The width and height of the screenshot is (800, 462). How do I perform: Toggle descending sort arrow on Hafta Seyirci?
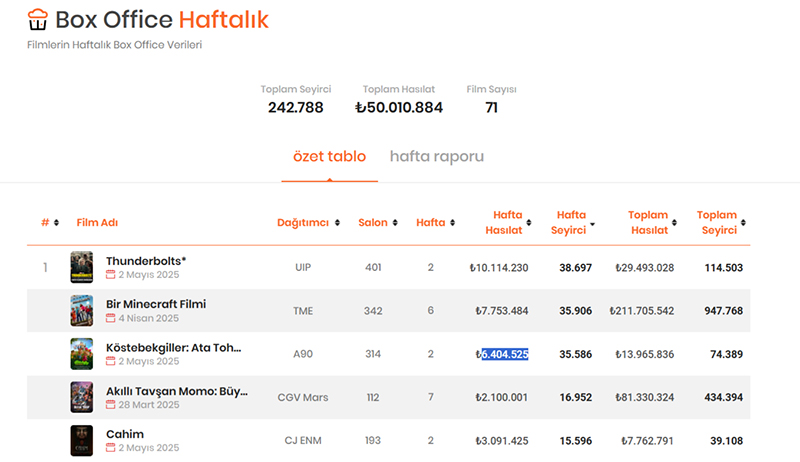593,223
